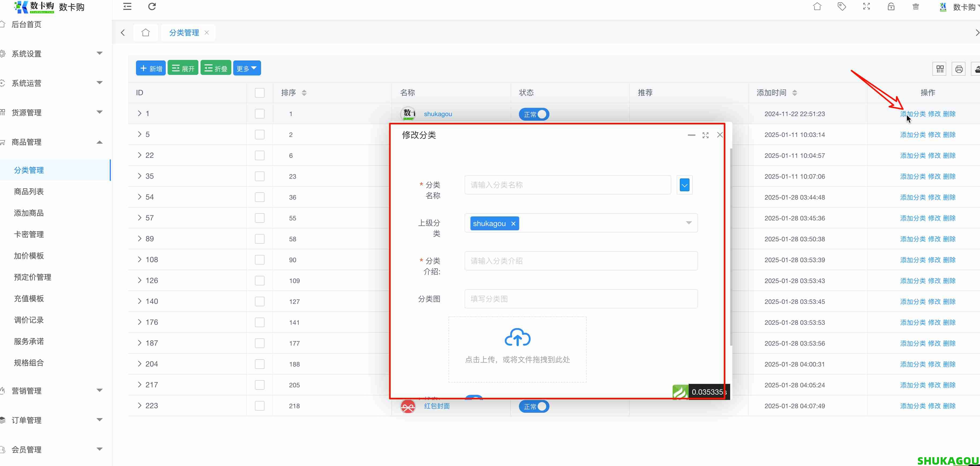The image size is (980, 466).
Task: Check the checkbox on row ID 22
Action: (259, 155)
